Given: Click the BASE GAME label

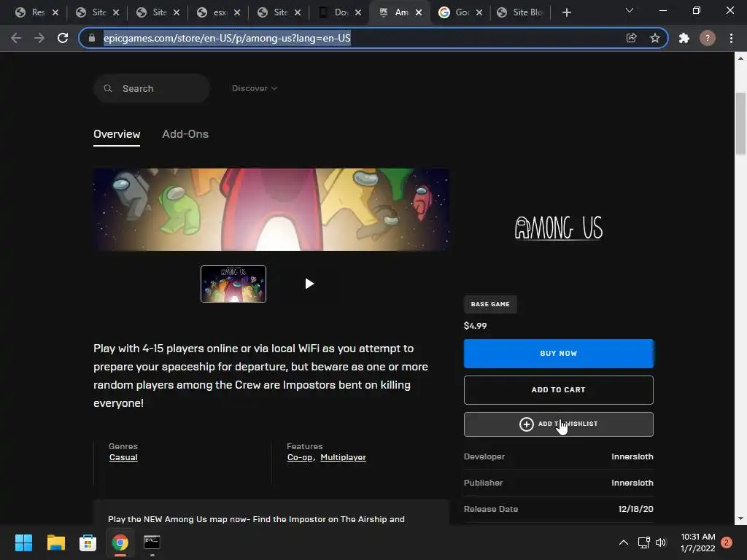Looking at the screenshot, I should (490, 304).
